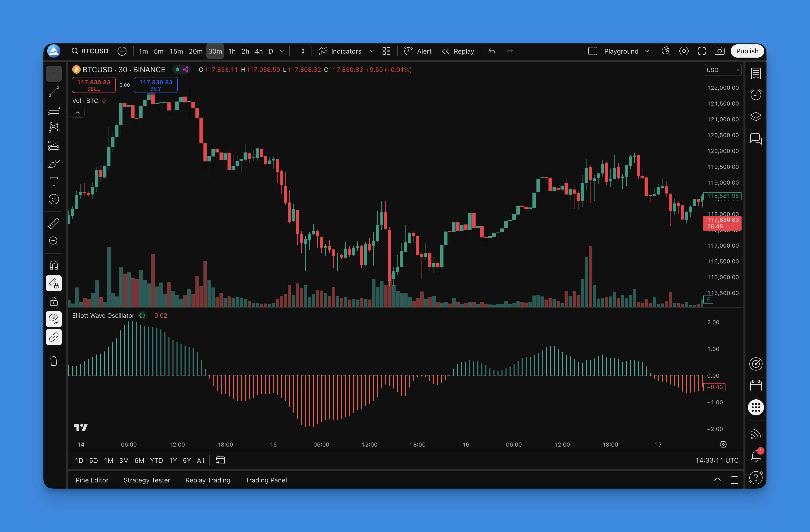The image size is (810, 532).
Task: Set date range to YTD
Action: (156, 460)
